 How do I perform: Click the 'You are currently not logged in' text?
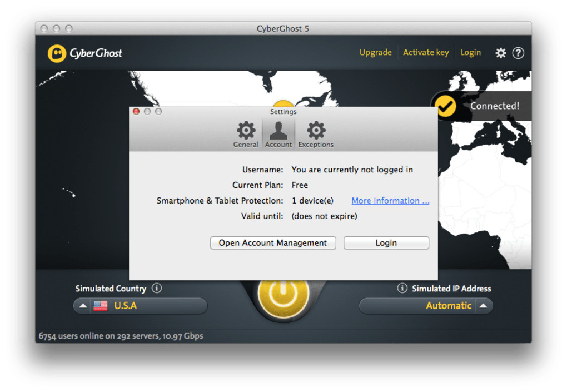point(352,170)
